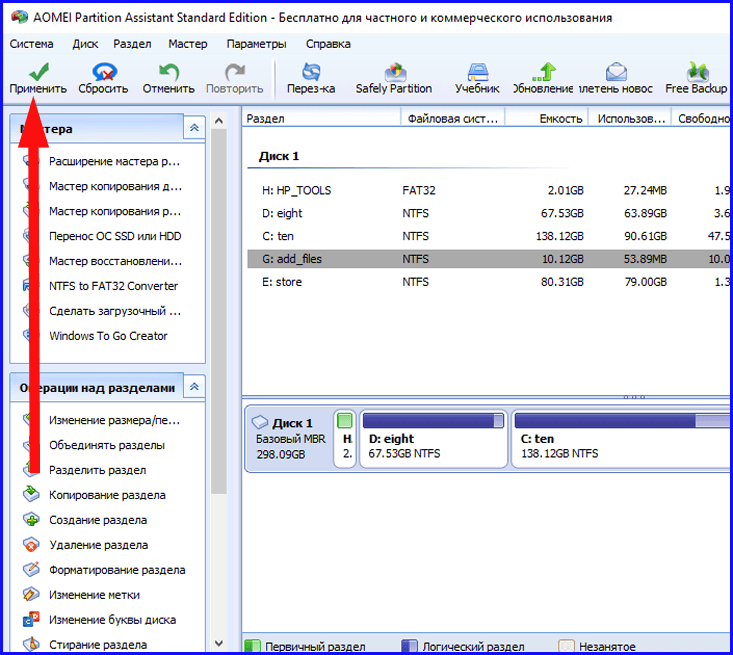This screenshot has height=655, width=733.
Task: Click the Обновление (Update) icon
Action: coord(544,72)
